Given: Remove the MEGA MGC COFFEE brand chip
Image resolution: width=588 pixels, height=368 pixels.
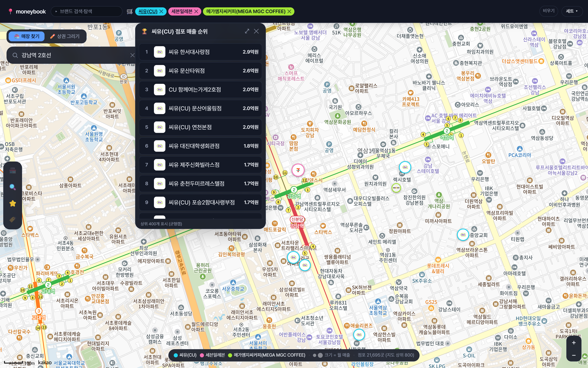Looking at the screenshot, I should click(x=289, y=11).
